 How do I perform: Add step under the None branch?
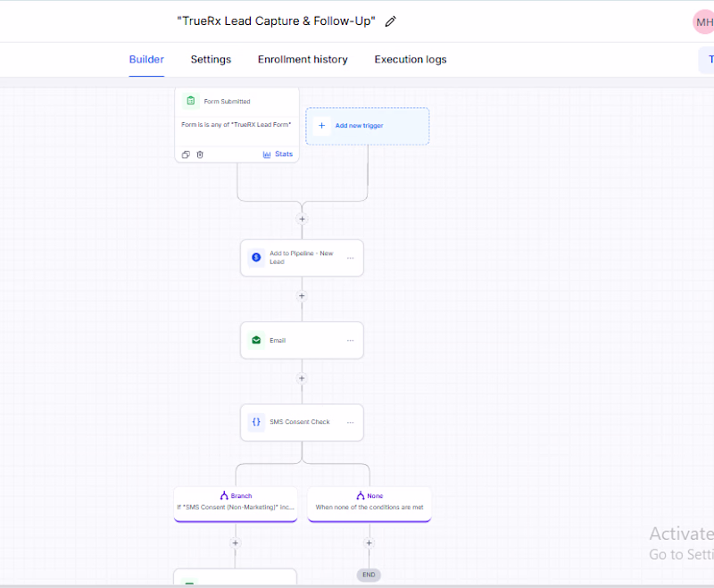[x=369, y=543]
